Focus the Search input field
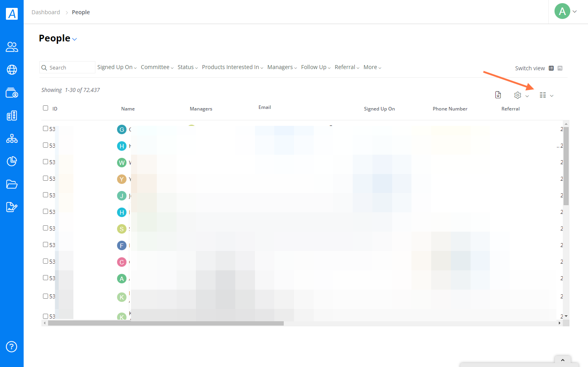Viewport: 588px width, 367px height. coord(67,67)
